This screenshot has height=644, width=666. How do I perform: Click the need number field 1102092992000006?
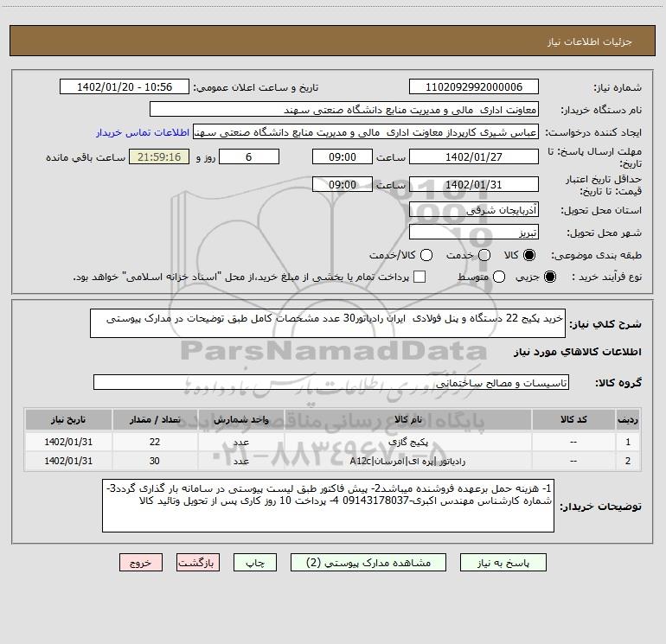point(474,86)
